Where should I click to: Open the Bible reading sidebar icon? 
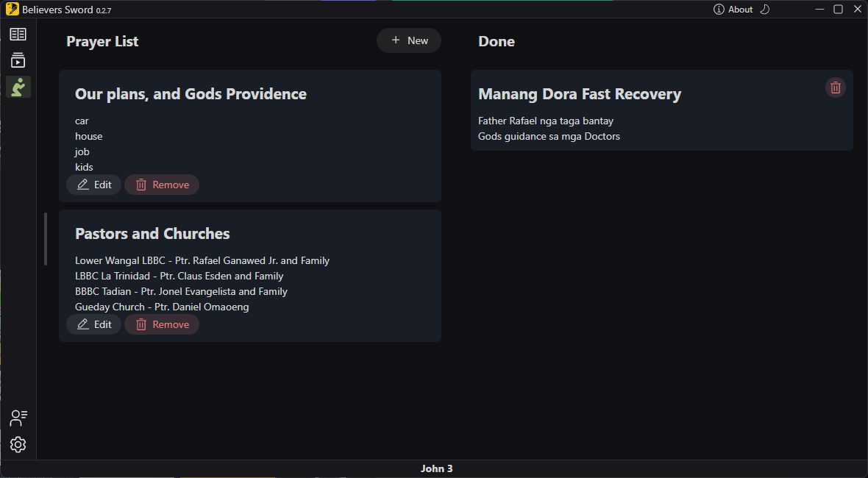(18, 35)
